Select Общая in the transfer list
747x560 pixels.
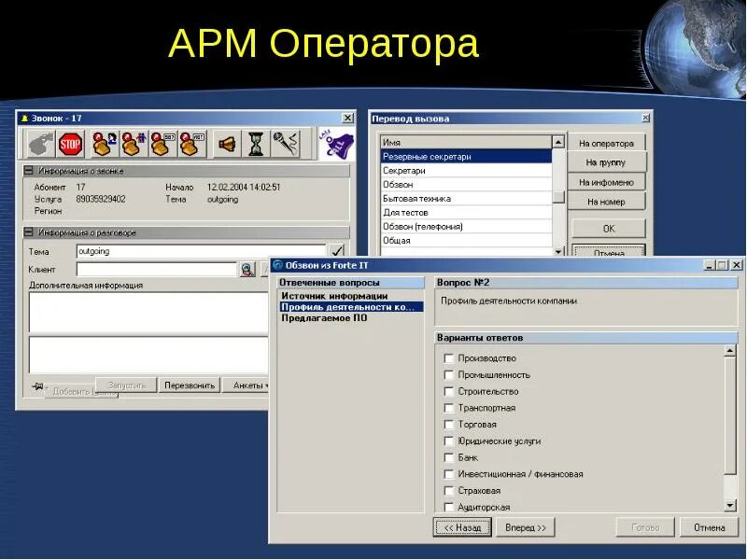pyautogui.click(x=466, y=241)
